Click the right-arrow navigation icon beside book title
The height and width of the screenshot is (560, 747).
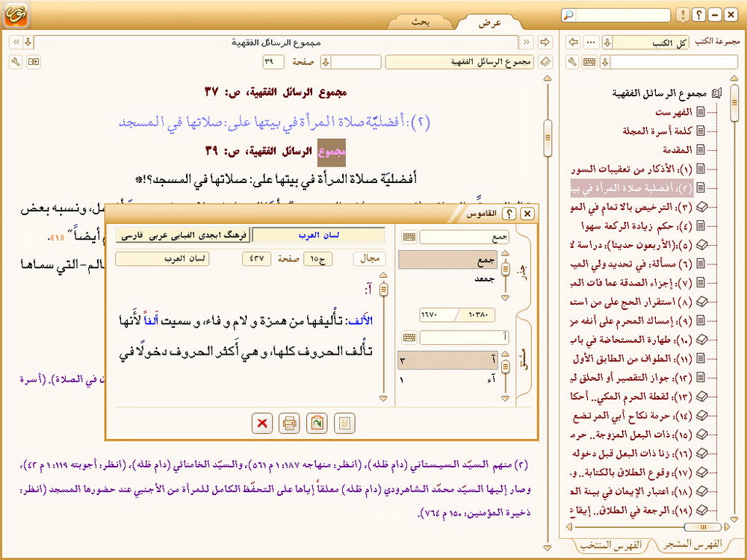(545, 42)
